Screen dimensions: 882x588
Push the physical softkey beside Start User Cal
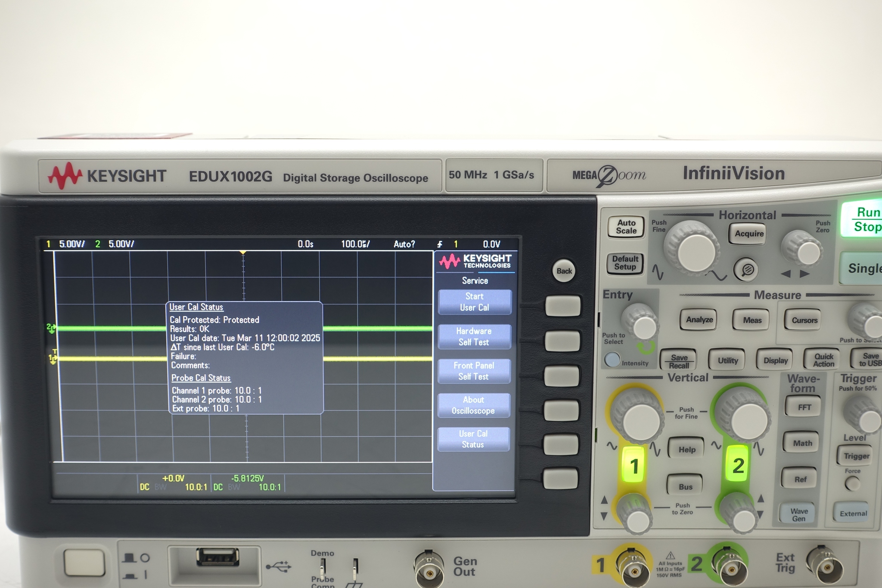[x=563, y=306]
